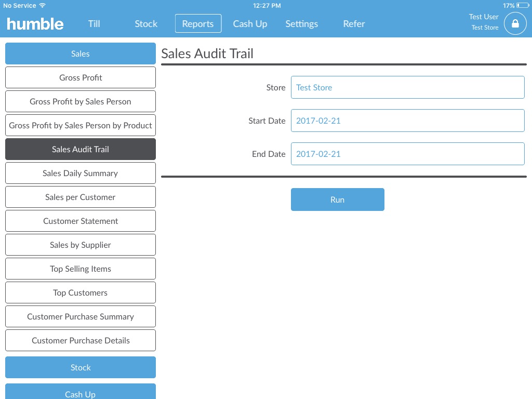Viewport: 532px width, 399px height.
Task: Open the Till tab
Action: (94, 24)
